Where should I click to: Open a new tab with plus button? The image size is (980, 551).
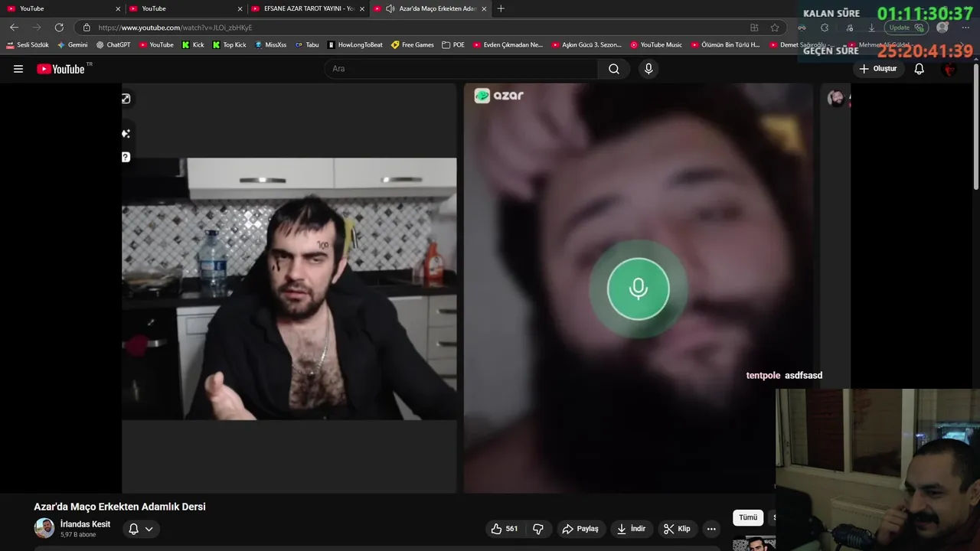click(501, 8)
